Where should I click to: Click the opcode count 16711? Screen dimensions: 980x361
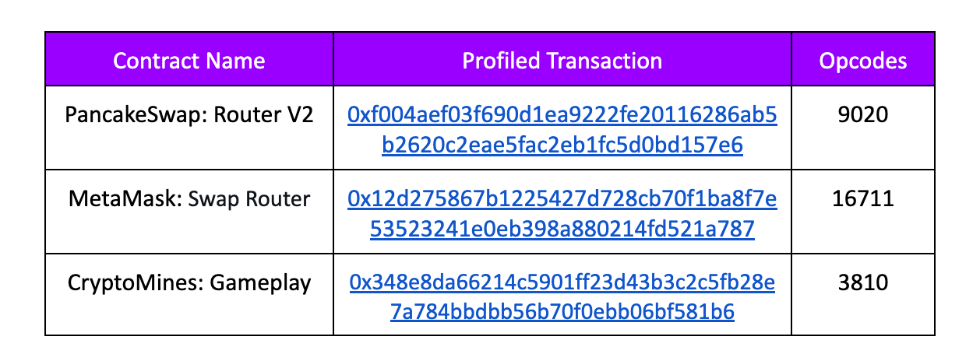pyautogui.click(x=862, y=200)
